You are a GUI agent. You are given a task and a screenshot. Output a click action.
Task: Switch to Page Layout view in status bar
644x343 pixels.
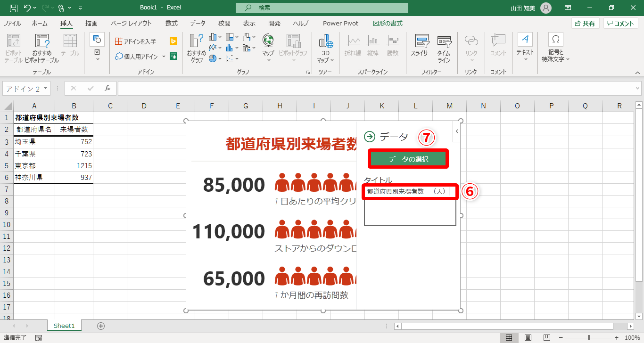pos(528,338)
